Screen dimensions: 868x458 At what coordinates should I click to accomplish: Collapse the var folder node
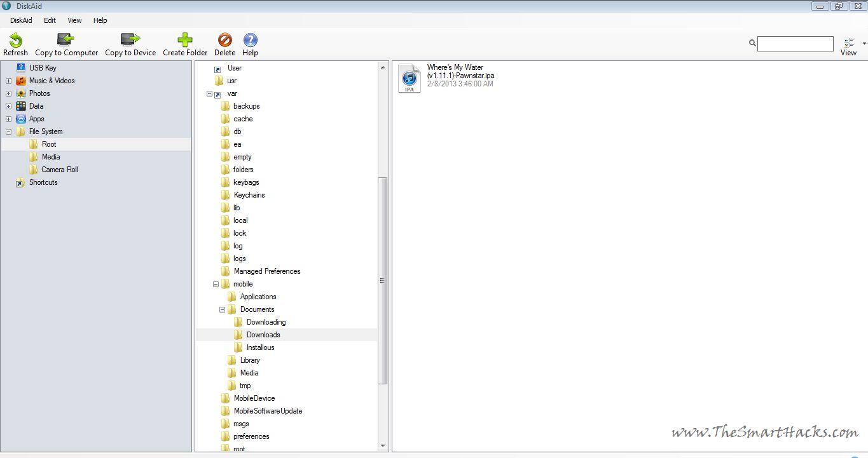[209, 93]
